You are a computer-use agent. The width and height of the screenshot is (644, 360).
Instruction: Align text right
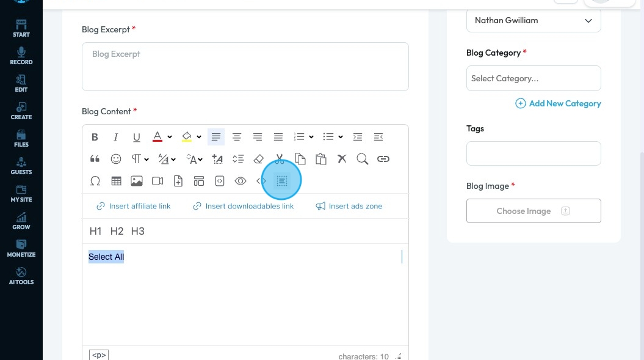click(x=258, y=137)
